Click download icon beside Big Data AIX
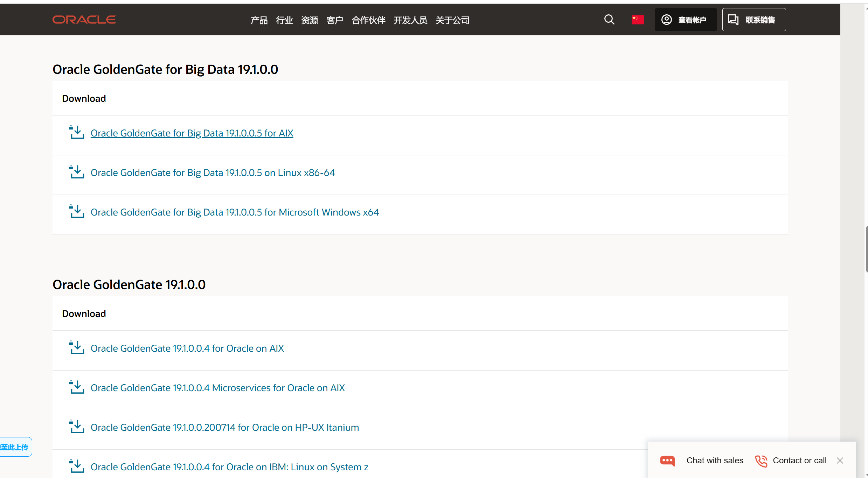 [76, 133]
